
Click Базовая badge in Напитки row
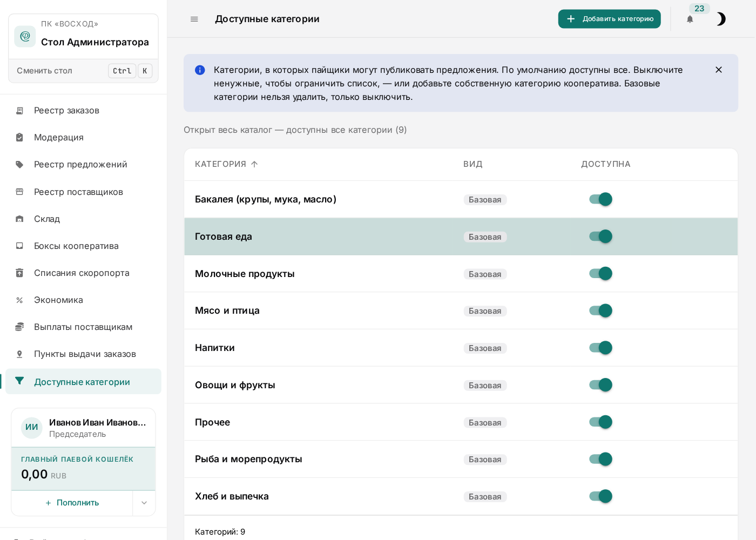click(x=485, y=348)
